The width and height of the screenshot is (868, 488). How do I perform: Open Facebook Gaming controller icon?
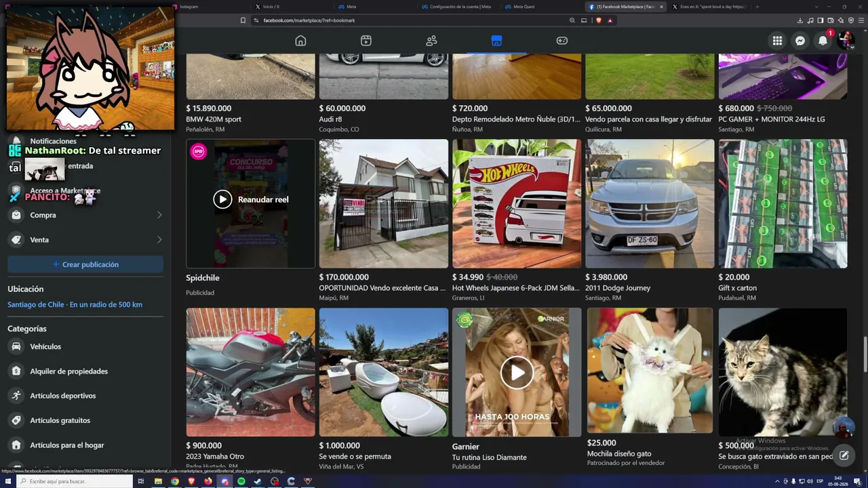coord(562,41)
